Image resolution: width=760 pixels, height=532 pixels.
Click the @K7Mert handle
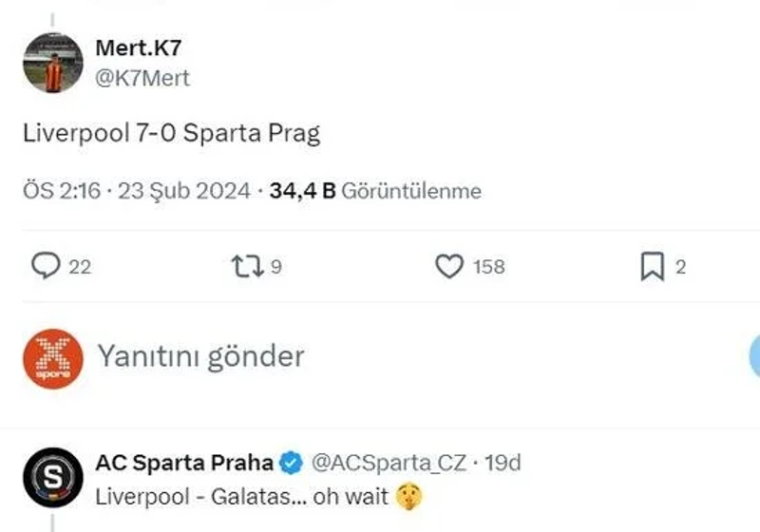[x=143, y=78]
